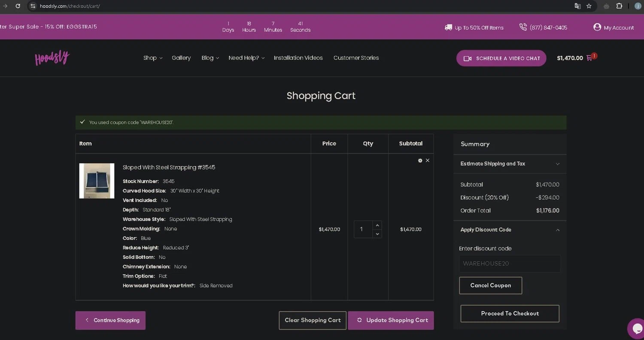
Task: Click the discount code field showing WAREHOUSE20
Action: click(510, 263)
